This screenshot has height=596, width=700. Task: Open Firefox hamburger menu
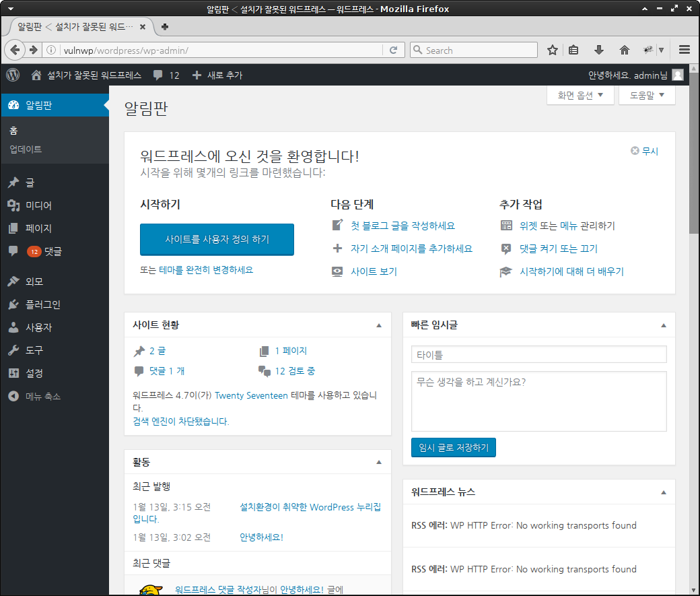tap(685, 50)
